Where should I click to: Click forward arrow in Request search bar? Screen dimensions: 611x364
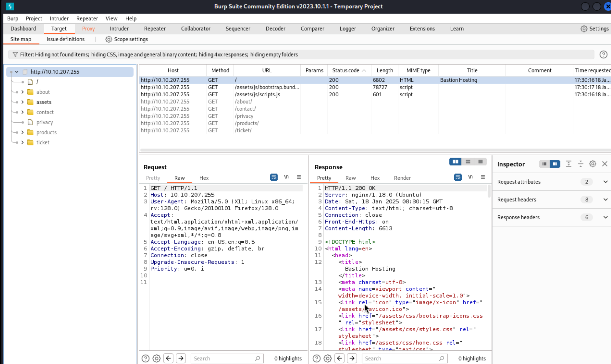point(181,358)
